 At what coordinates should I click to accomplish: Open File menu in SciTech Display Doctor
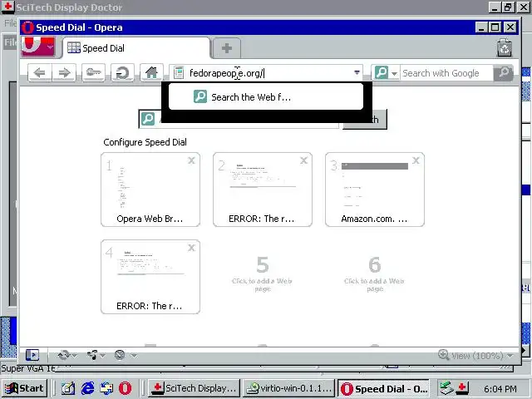pos(10,22)
